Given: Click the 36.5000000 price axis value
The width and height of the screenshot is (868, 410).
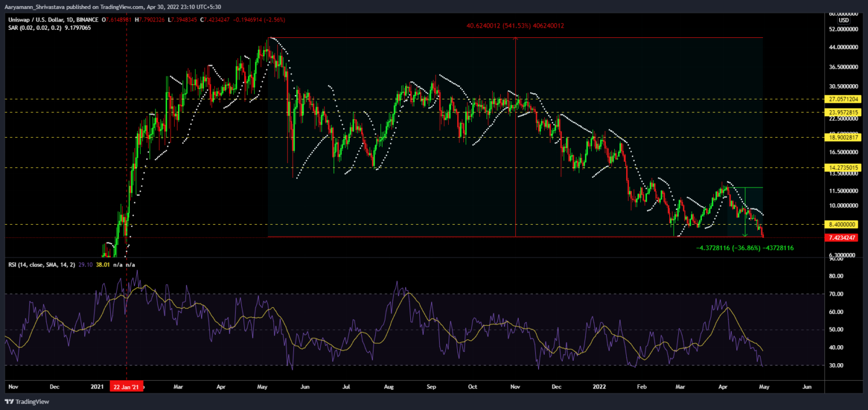Looking at the screenshot, I should tap(843, 67).
